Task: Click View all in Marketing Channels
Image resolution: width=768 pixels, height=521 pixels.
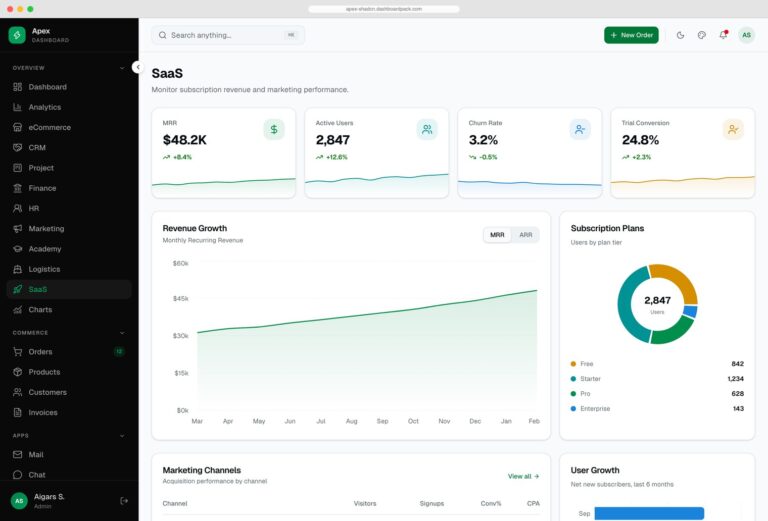Action: pyautogui.click(x=523, y=476)
